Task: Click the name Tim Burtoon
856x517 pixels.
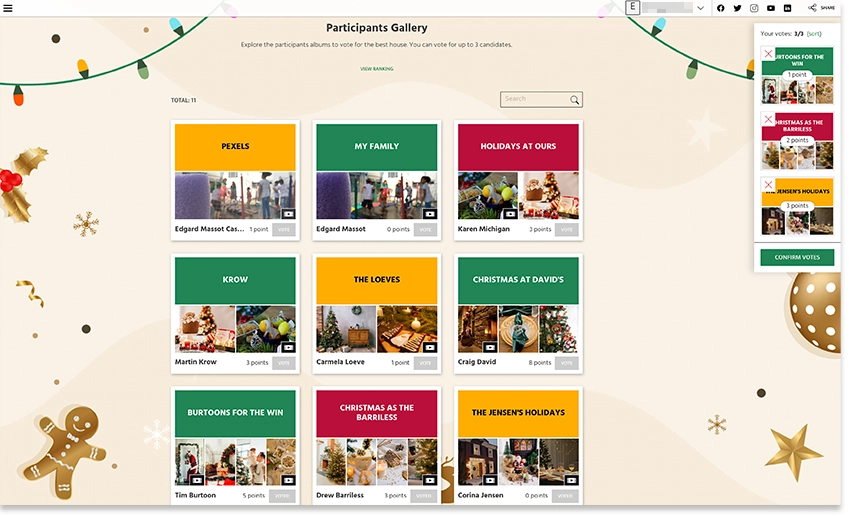Action: pos(195,495)
